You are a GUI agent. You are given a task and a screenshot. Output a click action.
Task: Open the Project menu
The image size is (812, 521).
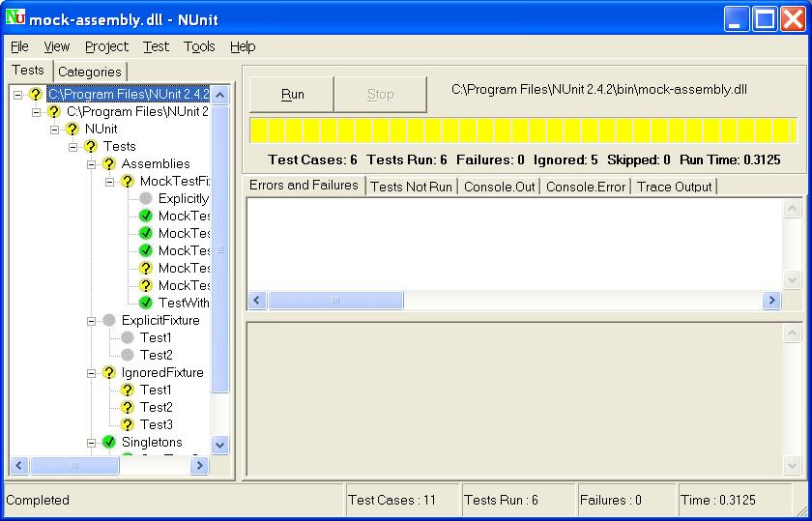coord(106,46)
